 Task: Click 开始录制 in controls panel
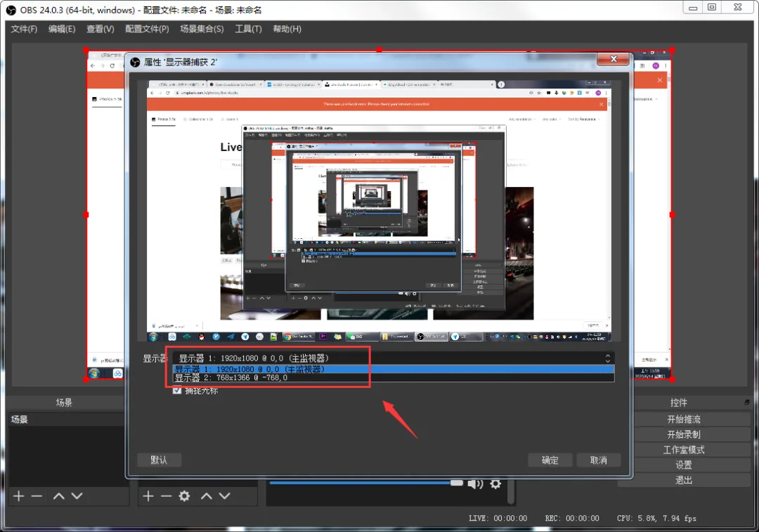tap(684, 434)
